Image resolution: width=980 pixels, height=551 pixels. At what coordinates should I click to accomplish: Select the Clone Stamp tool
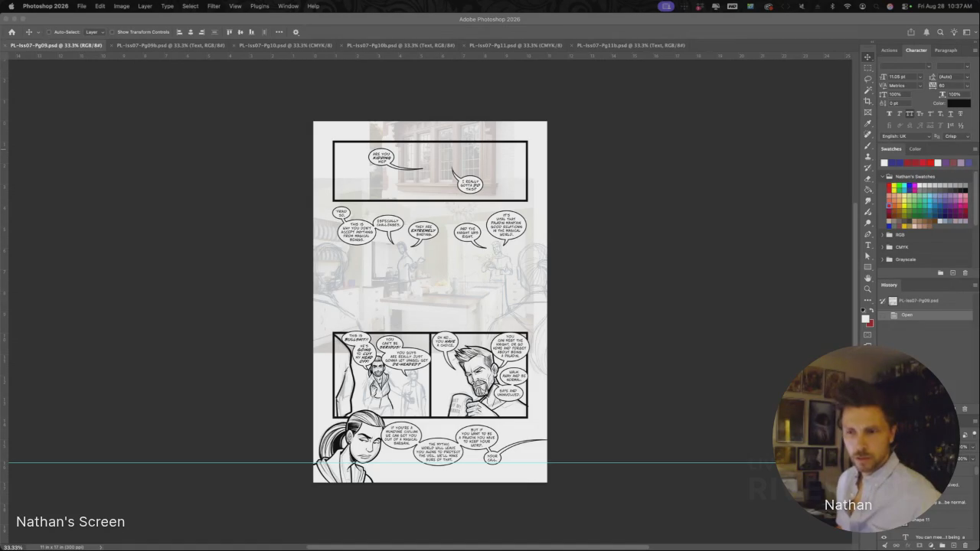pos(867,157)
